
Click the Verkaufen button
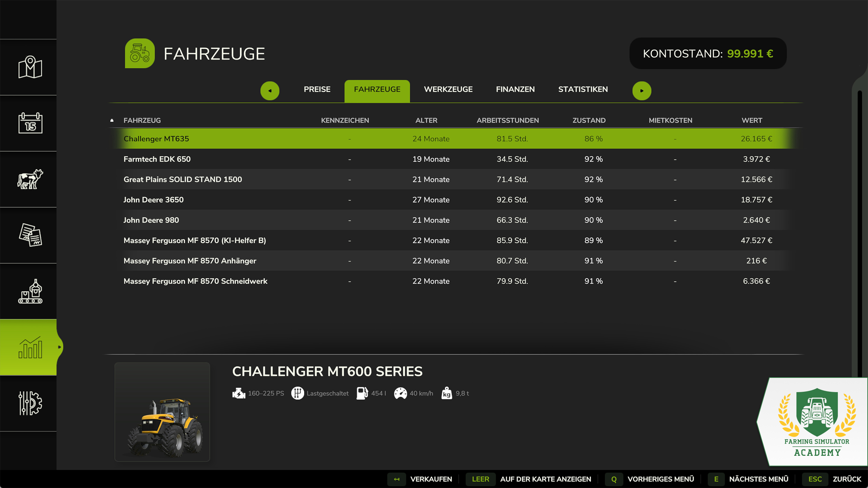(x=420, y=479)
